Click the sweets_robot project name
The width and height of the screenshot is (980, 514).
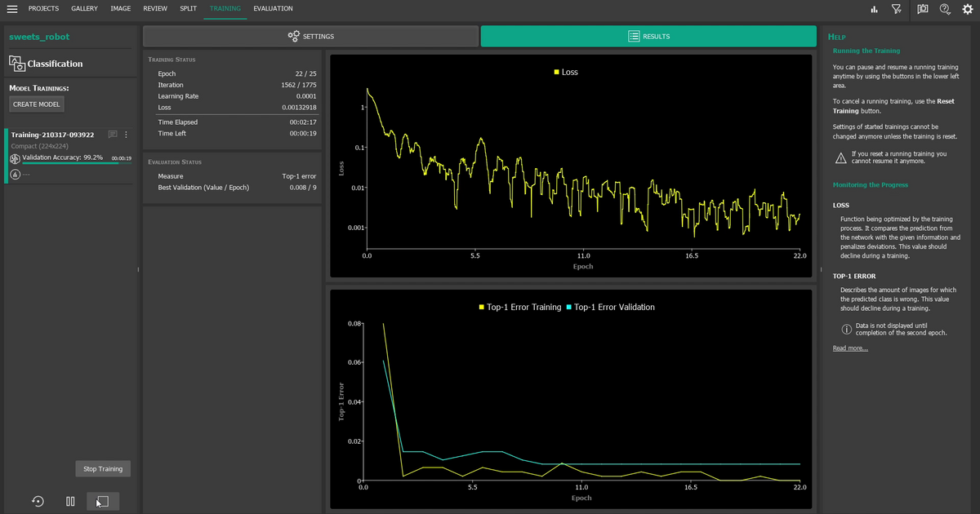pyautogui.click(x=39, y=37)
